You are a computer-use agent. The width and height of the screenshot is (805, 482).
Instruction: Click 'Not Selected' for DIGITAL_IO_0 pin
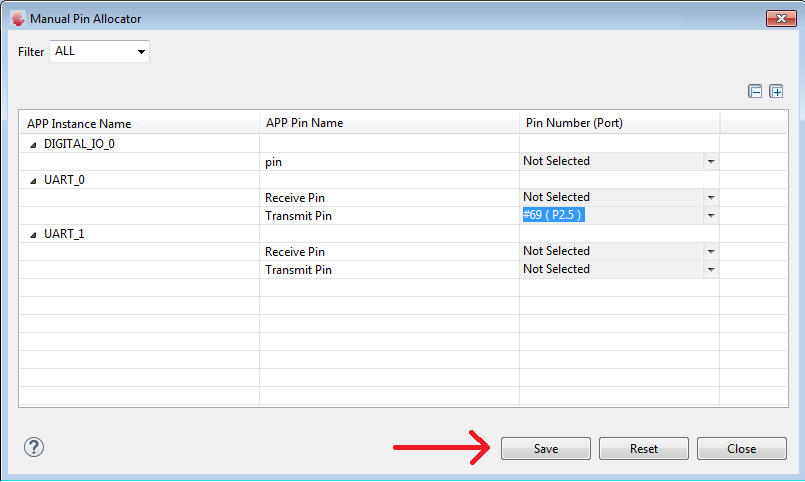(x=557, y=161)
